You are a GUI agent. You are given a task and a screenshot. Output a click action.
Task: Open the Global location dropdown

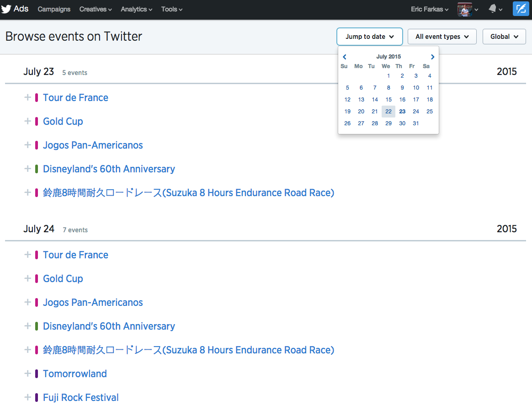tap(504, 37)
